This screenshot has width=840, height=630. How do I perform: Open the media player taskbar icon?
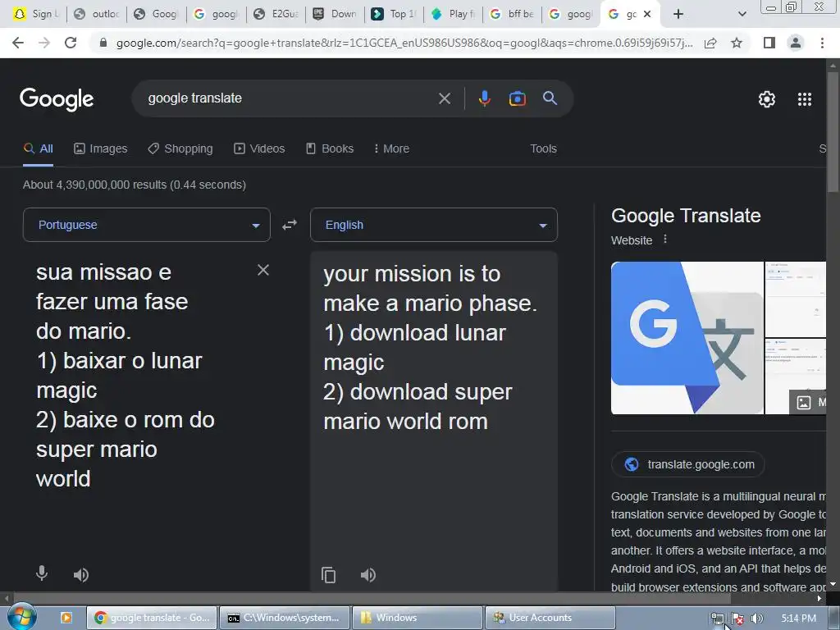pyautogui.click(x=66, y=618)
